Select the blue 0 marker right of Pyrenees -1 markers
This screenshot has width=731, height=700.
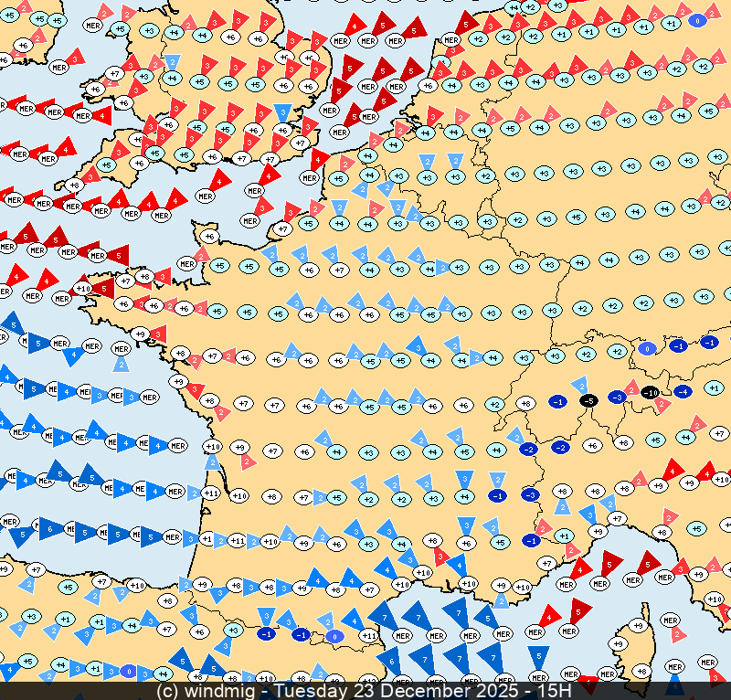(x=334, y=636)
